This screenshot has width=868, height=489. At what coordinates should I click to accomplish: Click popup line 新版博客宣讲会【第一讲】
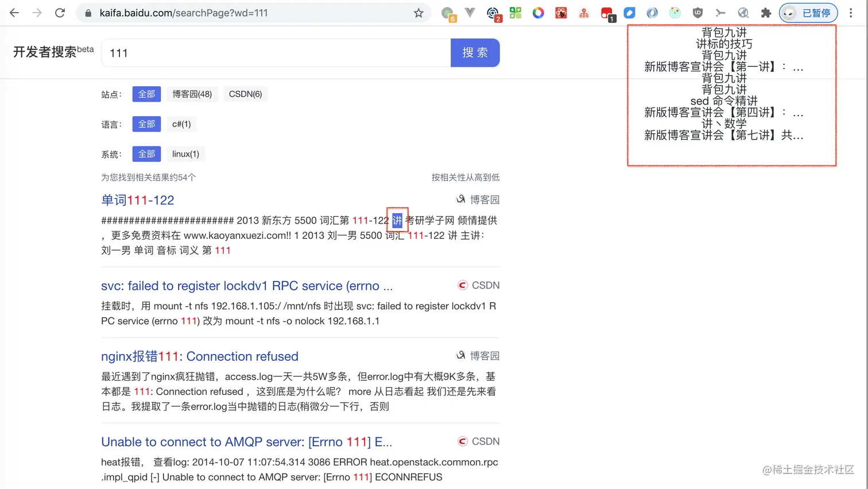pyautogui.click(x=724, y=67)
